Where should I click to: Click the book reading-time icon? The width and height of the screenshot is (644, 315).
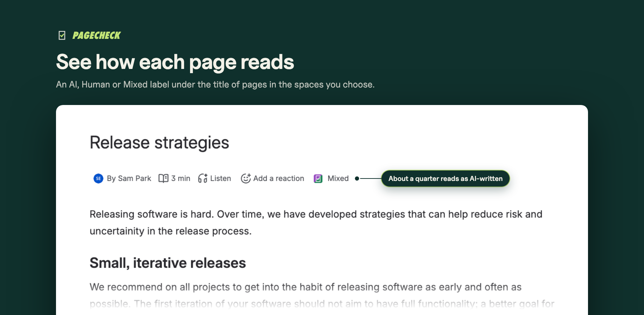(x=163, y=178)
